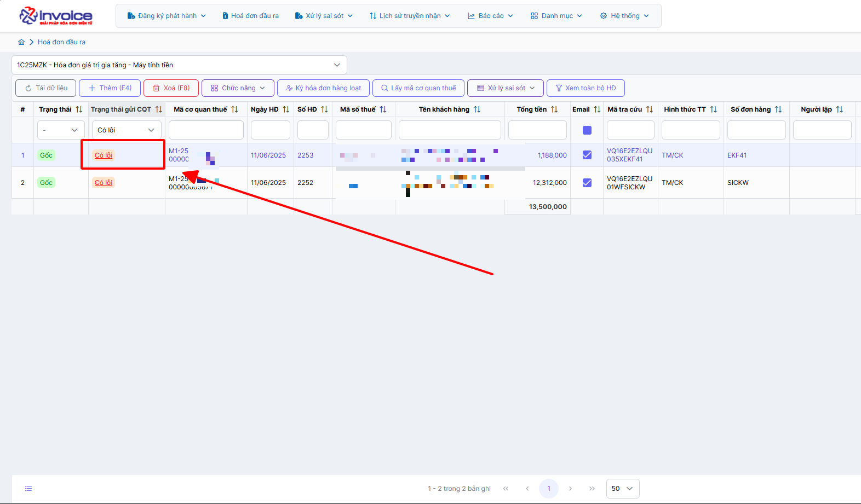Click the Số HĐ filter input field

[313, 130]
